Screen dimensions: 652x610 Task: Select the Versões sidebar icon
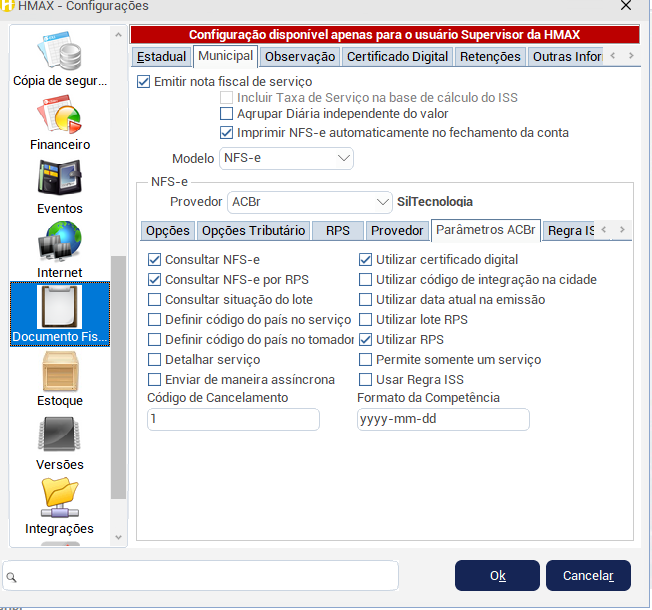59,439
